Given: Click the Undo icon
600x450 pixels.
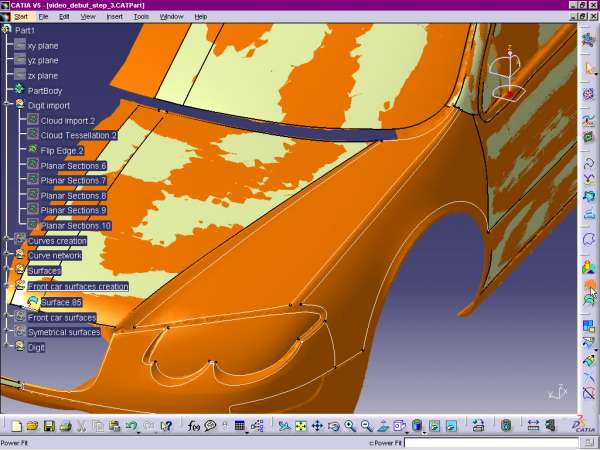Looking at the screenshot, I should tap(131, 426).
